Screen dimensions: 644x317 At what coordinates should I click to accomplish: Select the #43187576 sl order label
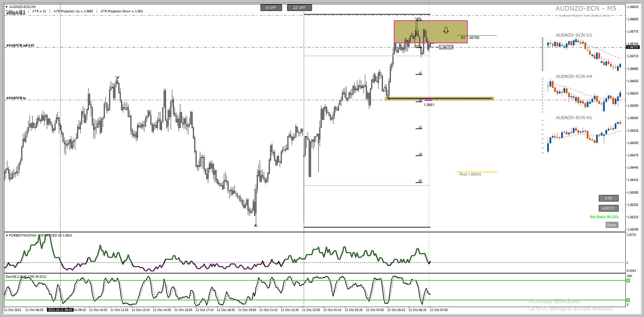pos(16,14)
